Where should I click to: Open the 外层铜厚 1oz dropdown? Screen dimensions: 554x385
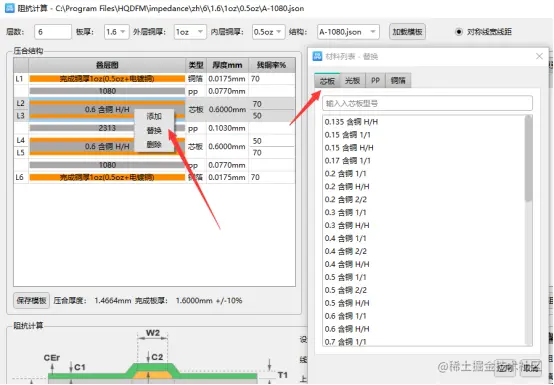[190, 32]
